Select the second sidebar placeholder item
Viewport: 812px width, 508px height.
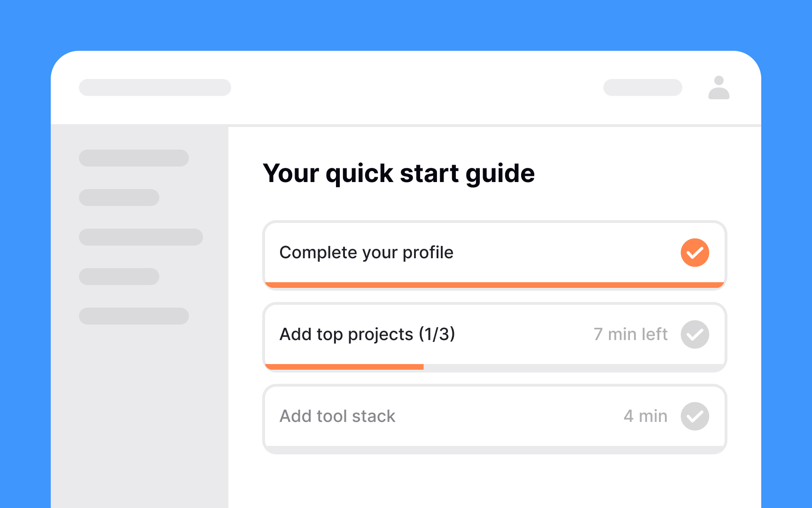click(119, 198)
